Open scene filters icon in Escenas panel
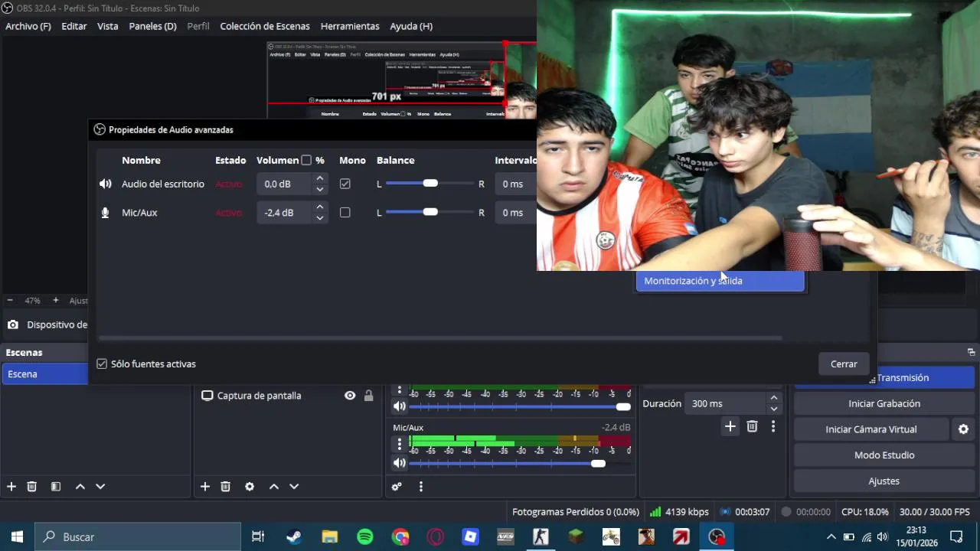The image size is (980, 551). click(x=56, y=487)
